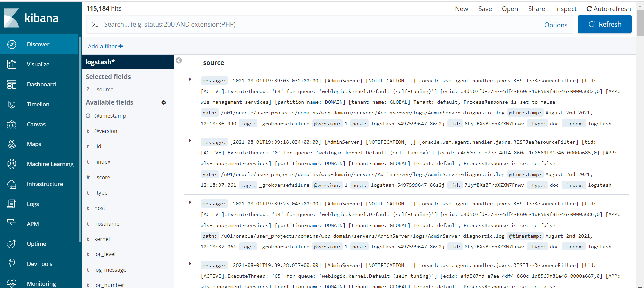This screenshot has width=644, height=288.
Task: Open Discover compass icon
Action: click(x=12, y=44)
